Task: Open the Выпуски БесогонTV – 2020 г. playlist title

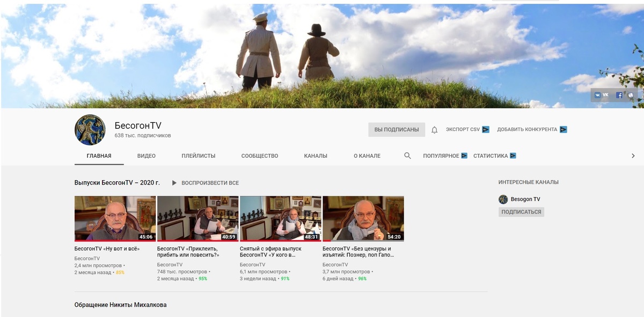Action: [117, 183]
